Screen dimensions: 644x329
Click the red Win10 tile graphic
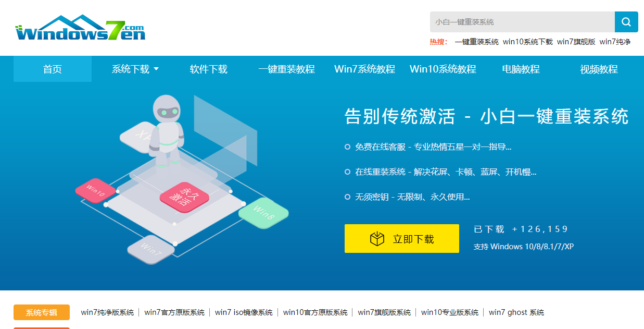(x=96, y=191)
